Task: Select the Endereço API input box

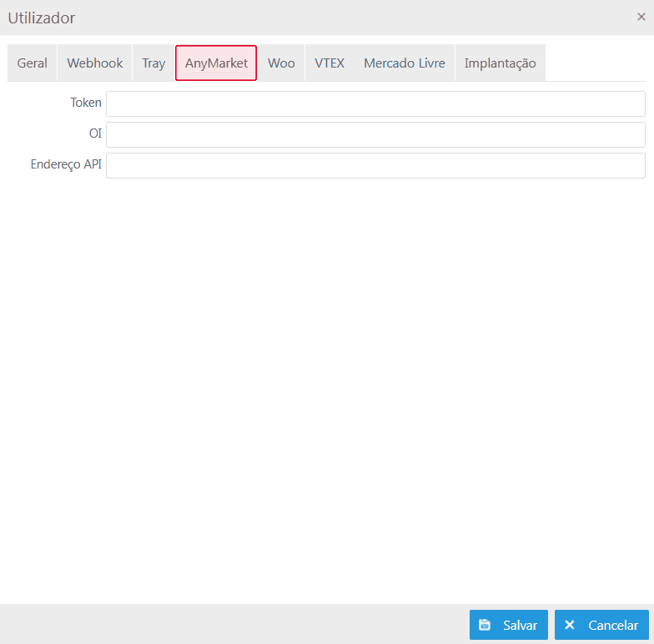Action: pos(375,165)
